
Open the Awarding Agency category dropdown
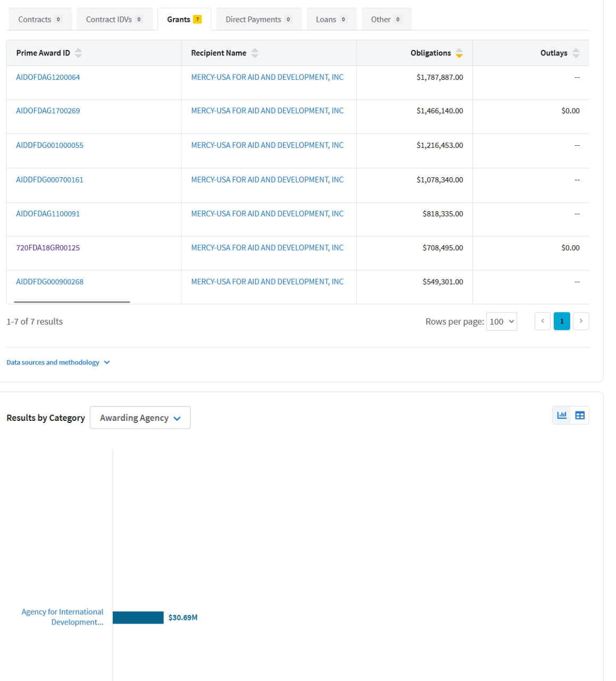140,418
